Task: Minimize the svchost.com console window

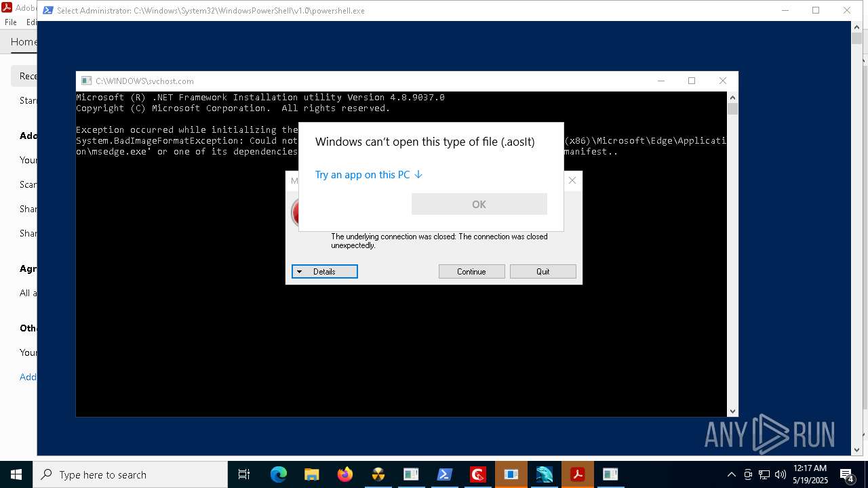Action: pos(661,81)
